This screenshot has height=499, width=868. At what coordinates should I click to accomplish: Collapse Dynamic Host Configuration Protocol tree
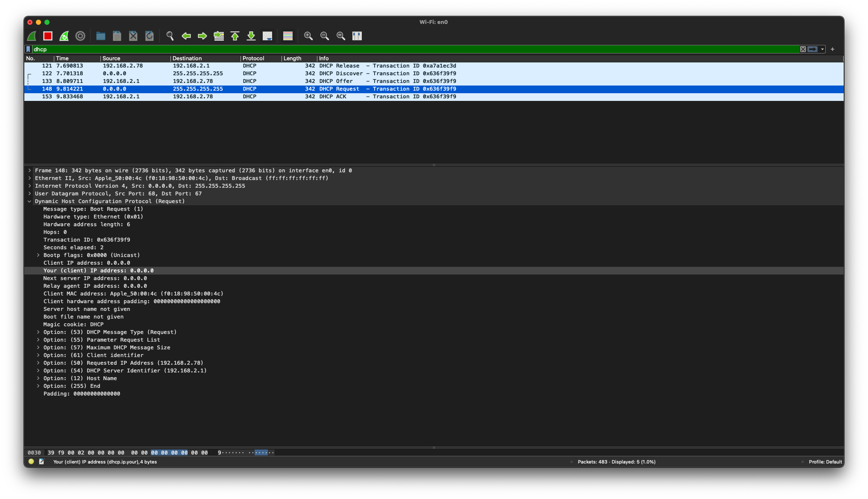(x=29, y=201)
